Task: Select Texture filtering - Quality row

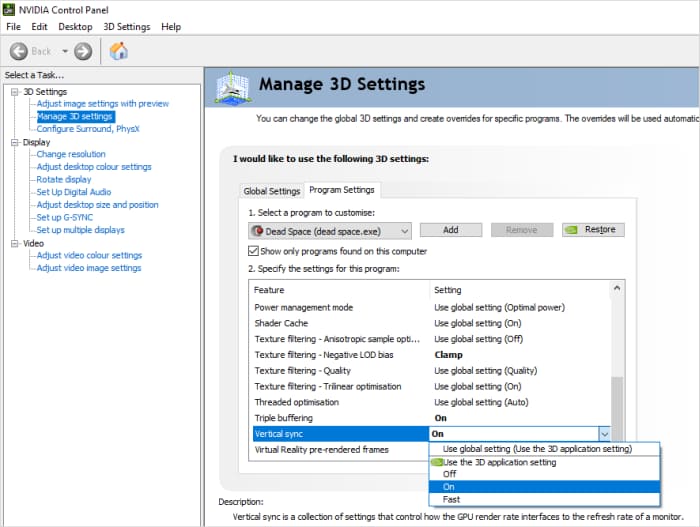Action: (430, 371)
